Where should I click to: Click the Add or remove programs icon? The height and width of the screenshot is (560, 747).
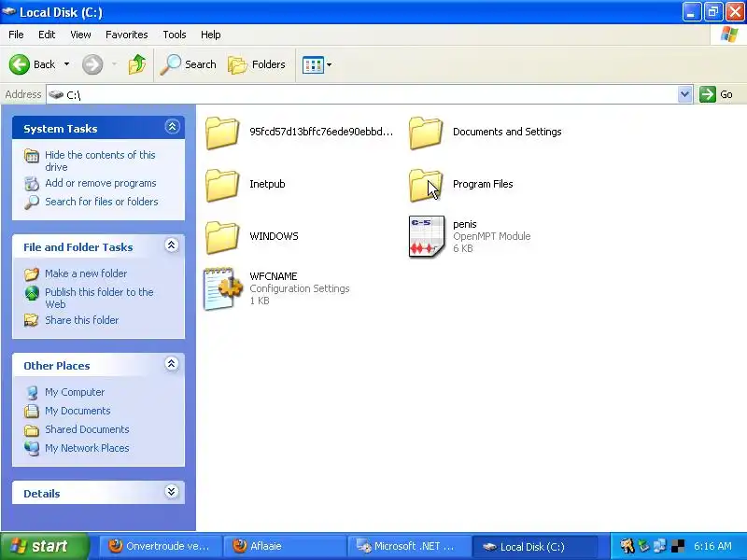[x=32, y=183]
